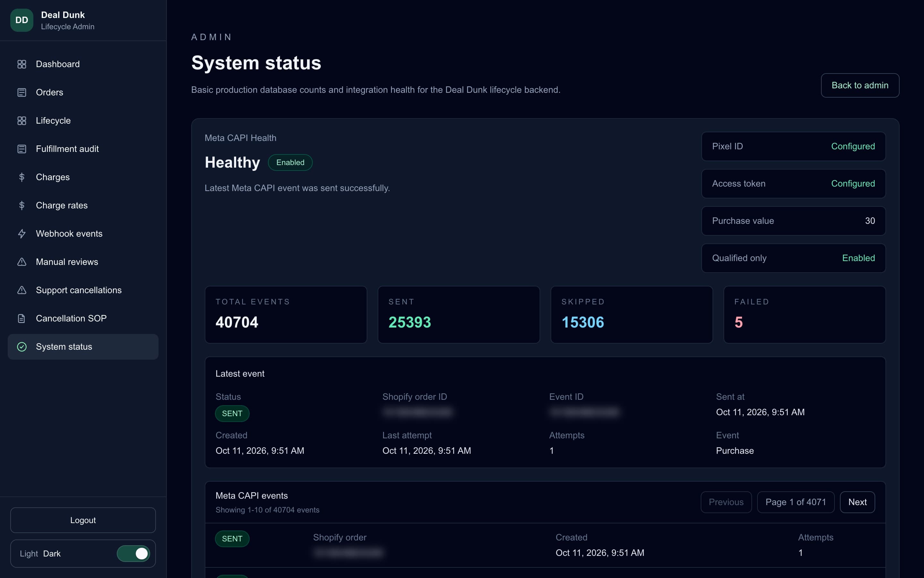Viewport: 924px width, 578px height.
Task: Click the Qualified only Enabled value
Action: (x=858, y=258)
